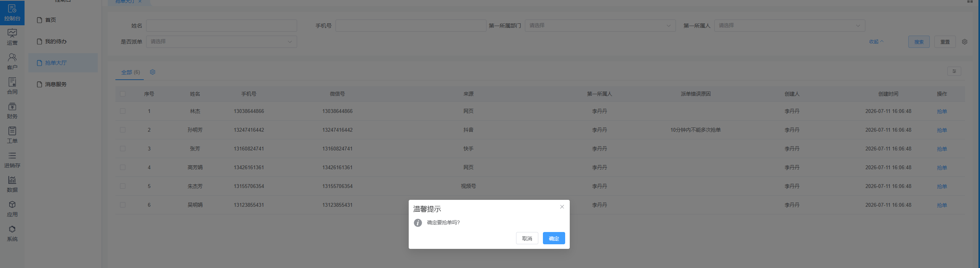This screenshot has height=268, width=980.
Task: Click the 创建时间 column header
Action: [x=888, y=94]
